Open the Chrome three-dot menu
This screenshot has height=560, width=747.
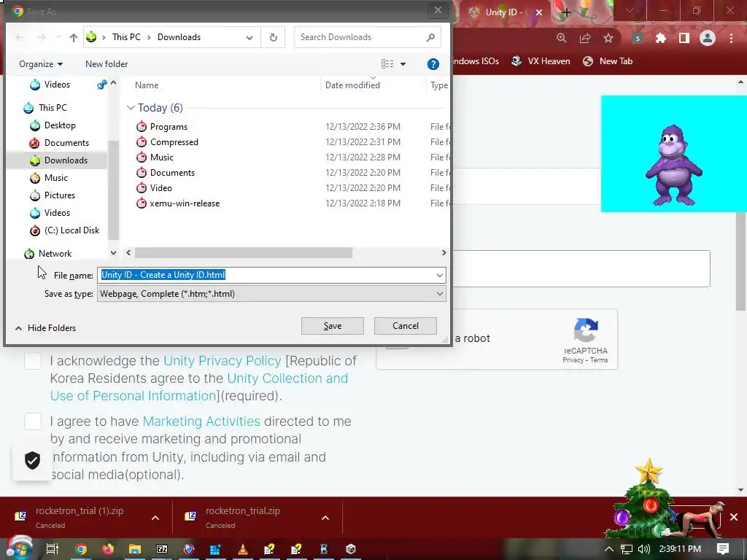tap(731, 38)
